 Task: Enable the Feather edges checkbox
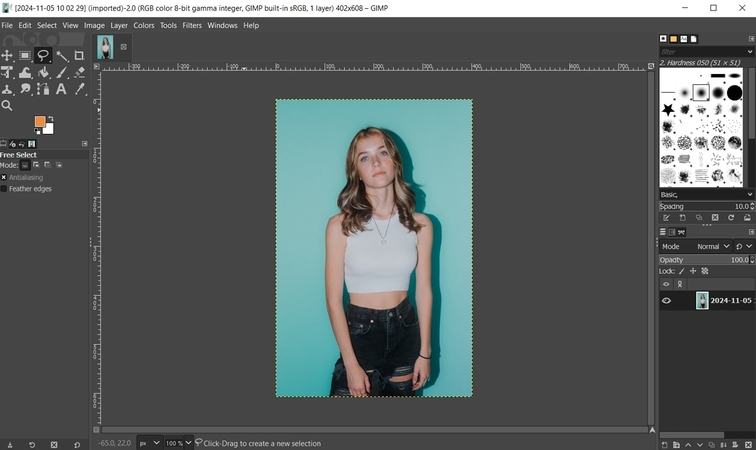click(x=4, y=189)
